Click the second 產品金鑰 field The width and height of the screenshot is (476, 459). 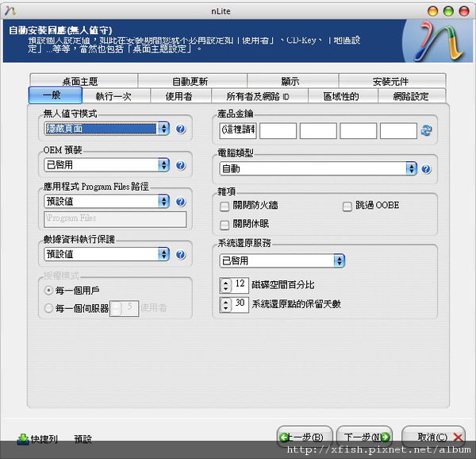[278, 130]
